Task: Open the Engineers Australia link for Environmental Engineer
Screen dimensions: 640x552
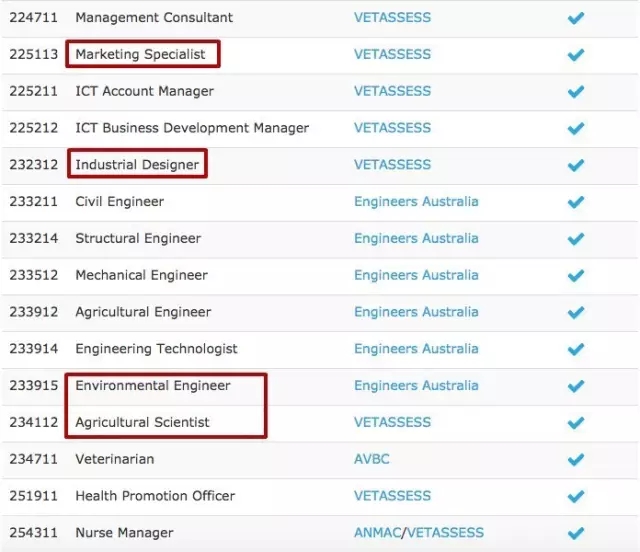Action: (416, 386)
